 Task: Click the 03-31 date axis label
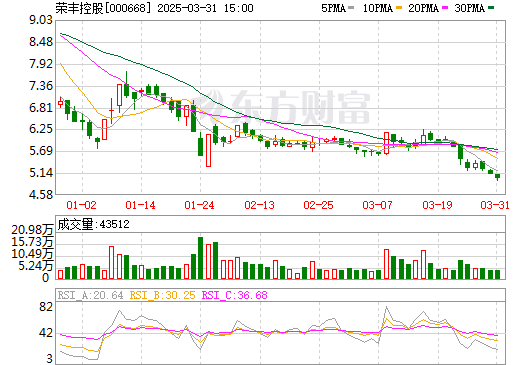[495, 205]
